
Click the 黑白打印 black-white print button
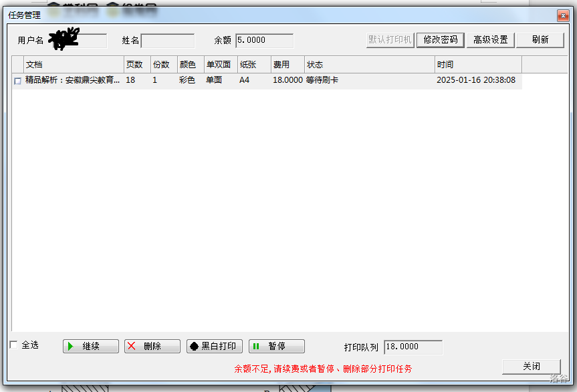tap(214, 347)
